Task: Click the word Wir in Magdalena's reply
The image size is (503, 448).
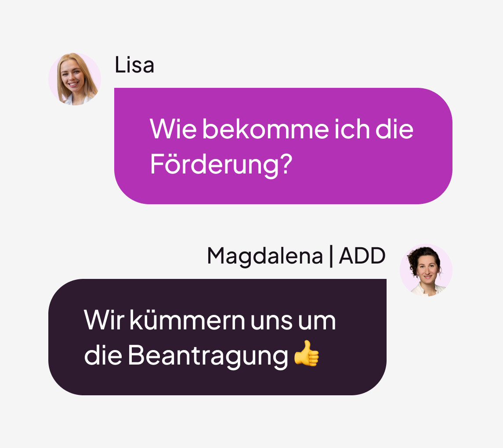Action: 104,320
